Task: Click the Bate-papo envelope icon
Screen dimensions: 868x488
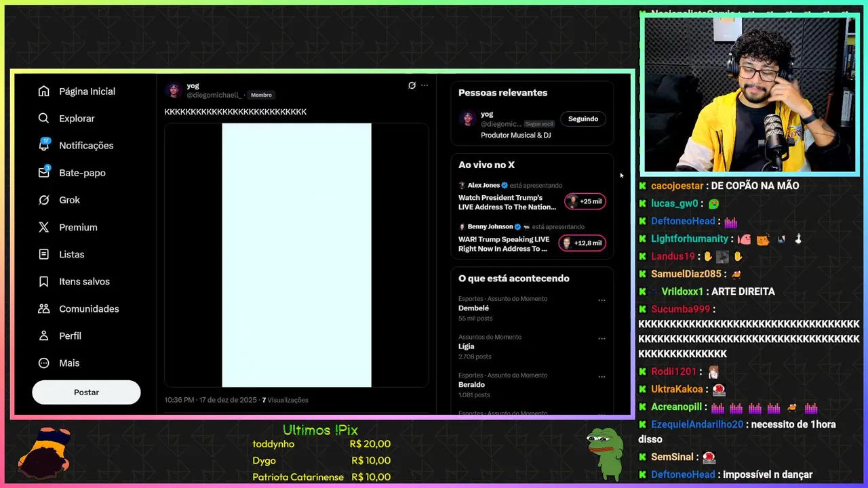Action: click(x=44, y=172)
